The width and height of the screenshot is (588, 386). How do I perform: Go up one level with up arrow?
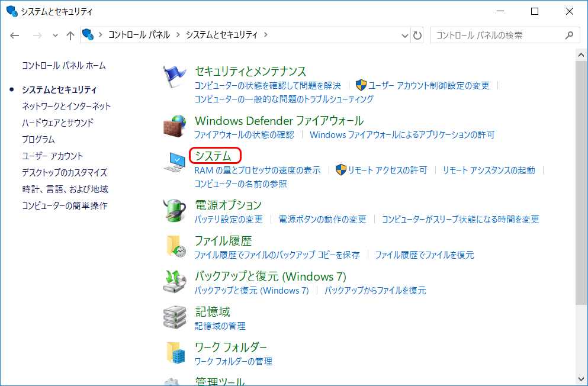coord(70,36)
